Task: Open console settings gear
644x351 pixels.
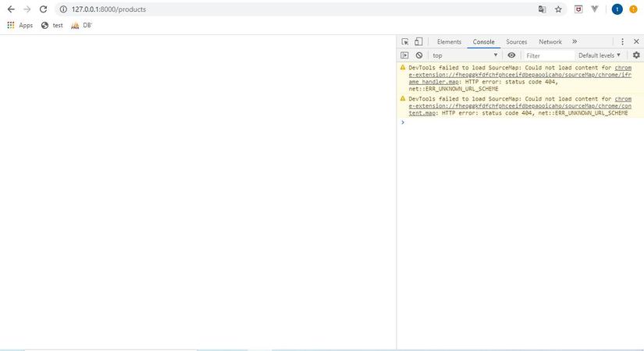Action: [x=636, y=55]
